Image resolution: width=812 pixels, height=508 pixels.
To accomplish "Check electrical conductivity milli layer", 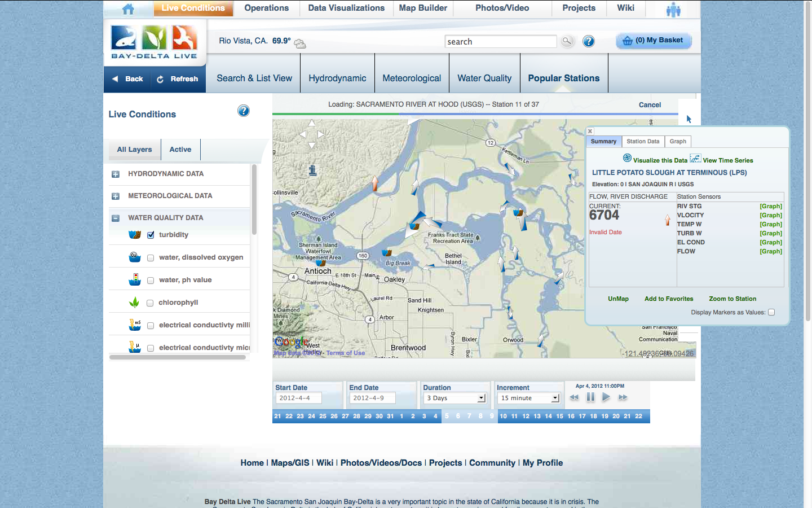I will point(151,326).
